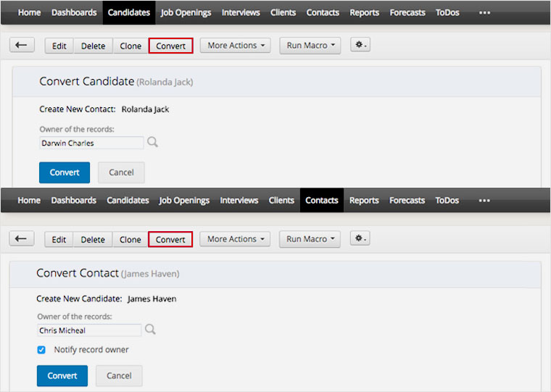Select active Contacts tab in lower navigation

pos(322,200)
